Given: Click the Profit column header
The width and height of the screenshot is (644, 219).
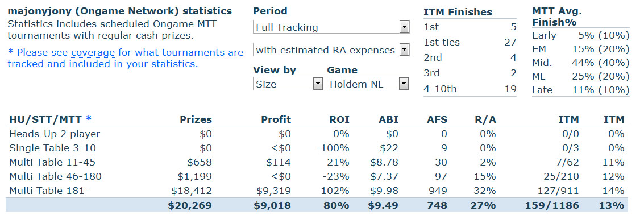Looking at the screenshot, I should click(x=276, y=119).
